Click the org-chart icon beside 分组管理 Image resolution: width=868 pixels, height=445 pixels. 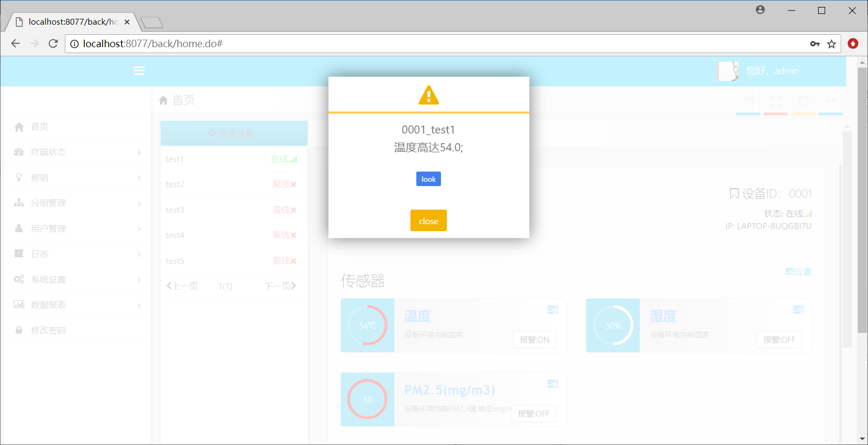point(19,203)
